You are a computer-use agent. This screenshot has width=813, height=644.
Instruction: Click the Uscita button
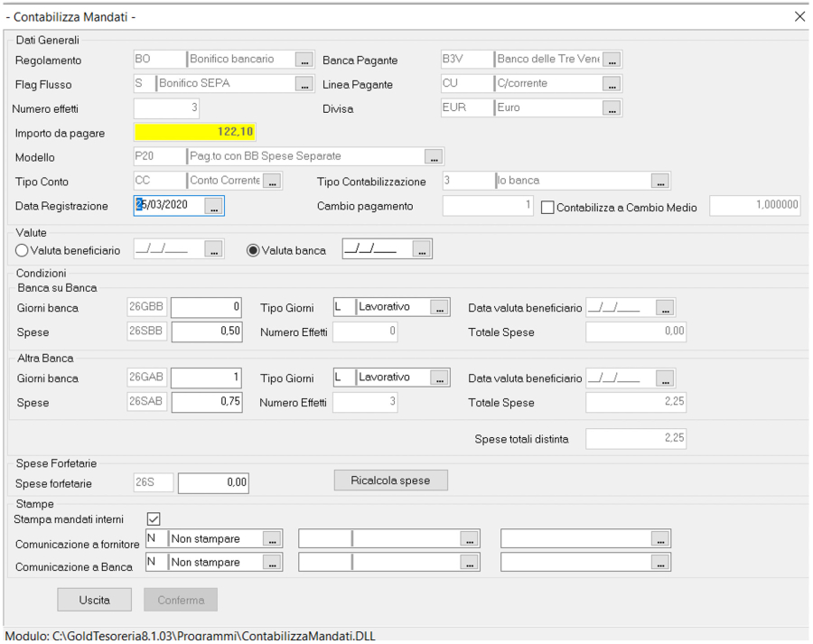coord(95,600)
